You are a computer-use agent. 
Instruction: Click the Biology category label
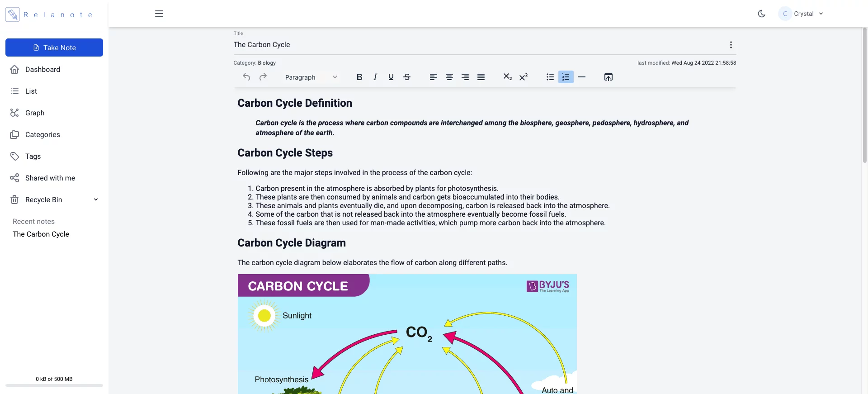coord(267,63)
